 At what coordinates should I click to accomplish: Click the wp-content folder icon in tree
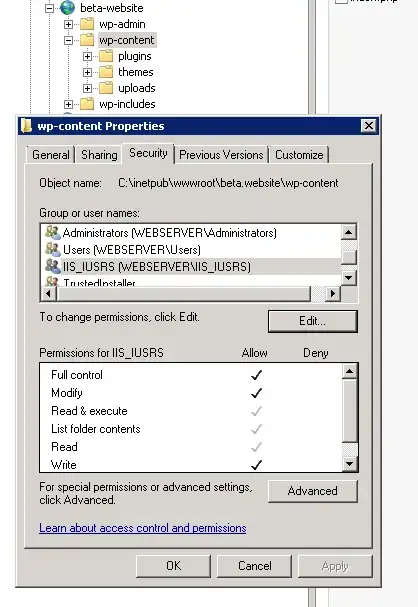pos(87,40)
